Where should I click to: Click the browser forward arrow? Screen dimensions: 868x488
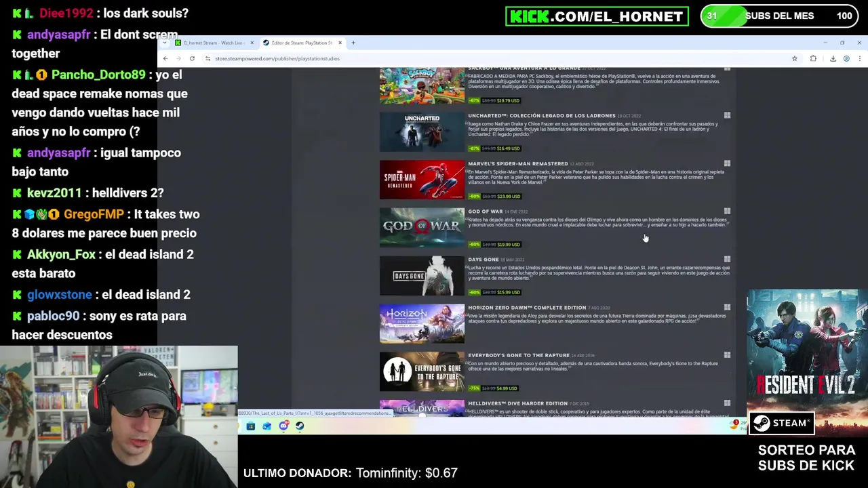click(178, 58)
